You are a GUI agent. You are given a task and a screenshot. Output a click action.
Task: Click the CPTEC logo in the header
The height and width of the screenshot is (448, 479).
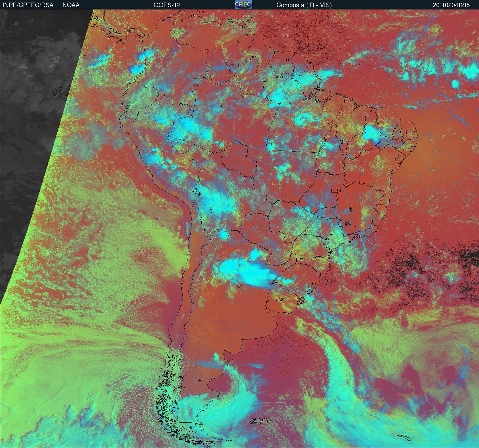coord(243,5)
